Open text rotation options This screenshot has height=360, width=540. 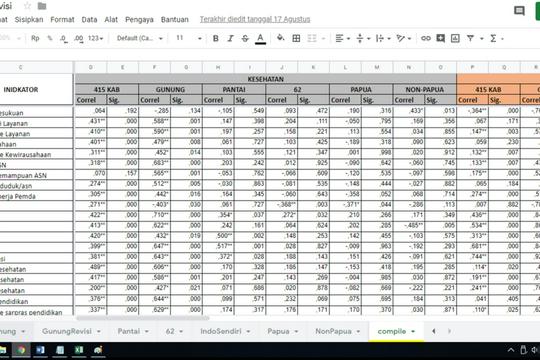tap(404, 38)
